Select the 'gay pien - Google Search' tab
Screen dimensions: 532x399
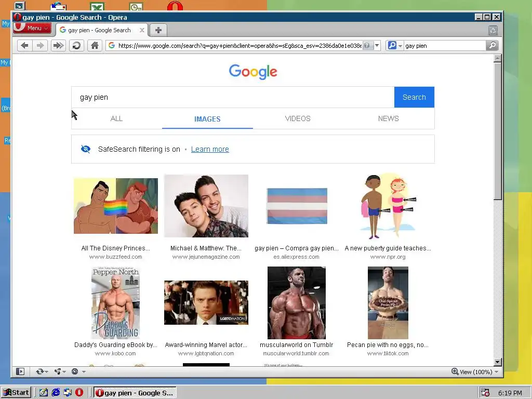tap(99, 30)
